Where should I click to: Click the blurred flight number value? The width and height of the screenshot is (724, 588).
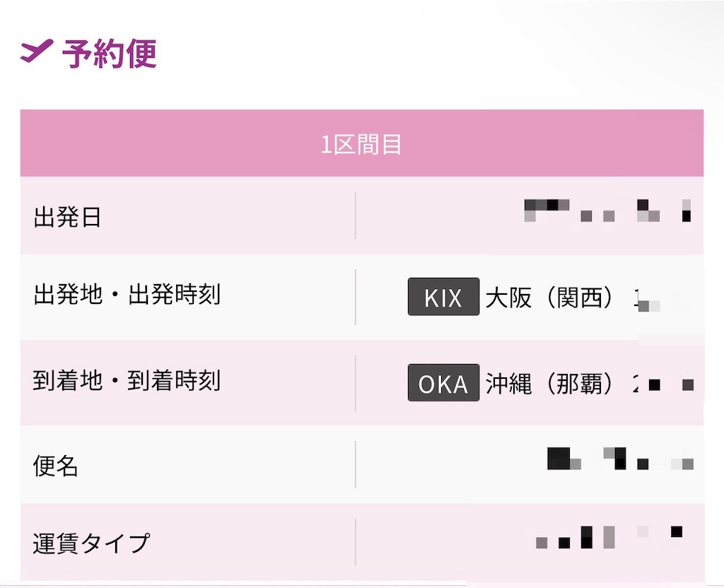click(620, 458)
